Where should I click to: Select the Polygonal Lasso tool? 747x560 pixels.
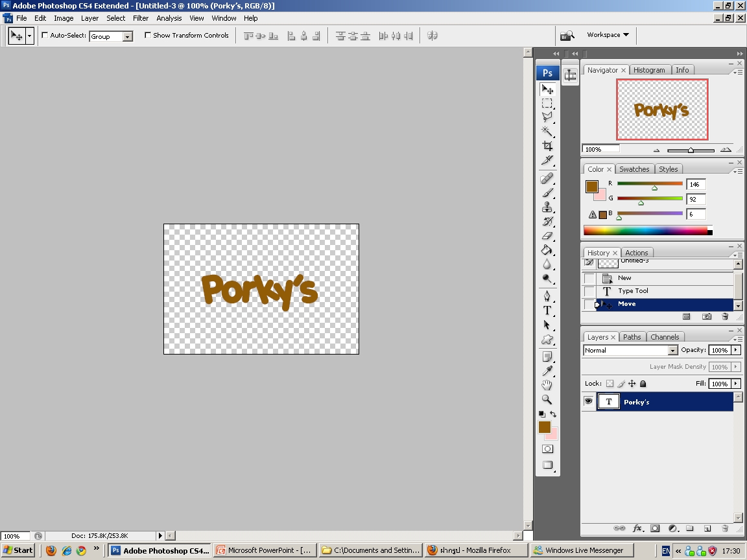point(547,117)
